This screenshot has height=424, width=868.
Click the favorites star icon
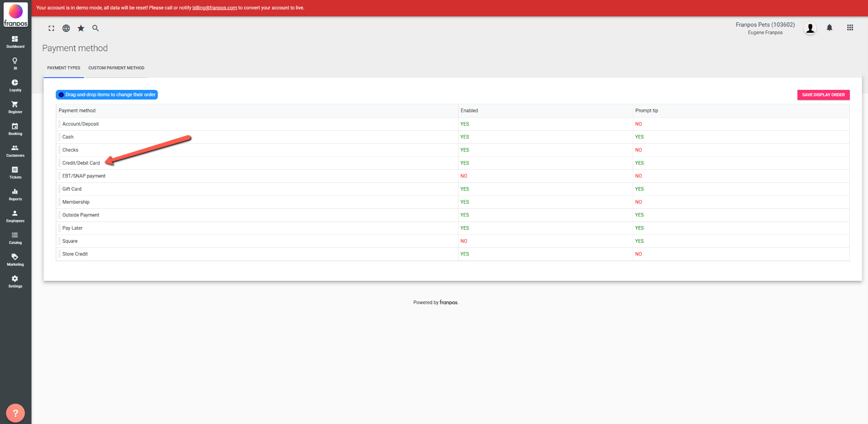click(x=81, y=28)
